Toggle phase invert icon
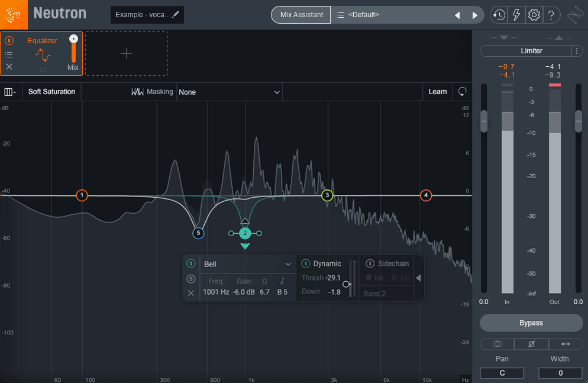 point(531,343)
